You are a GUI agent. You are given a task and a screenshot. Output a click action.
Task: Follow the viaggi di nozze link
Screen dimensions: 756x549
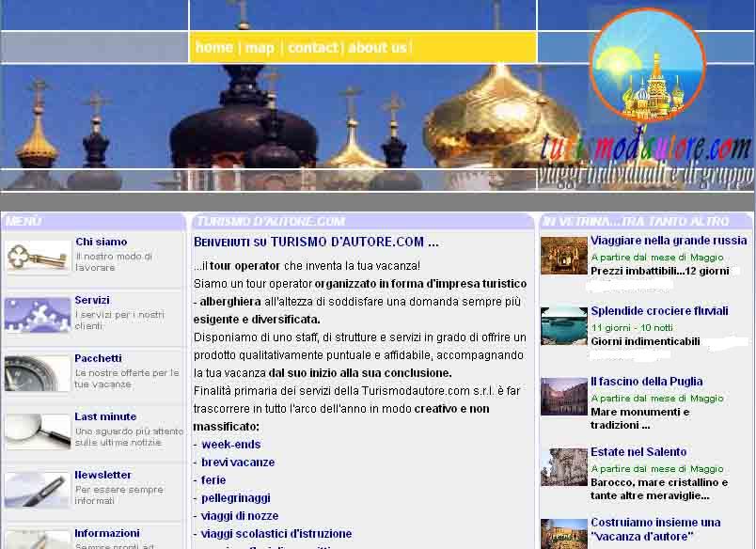tap(240, 516)
